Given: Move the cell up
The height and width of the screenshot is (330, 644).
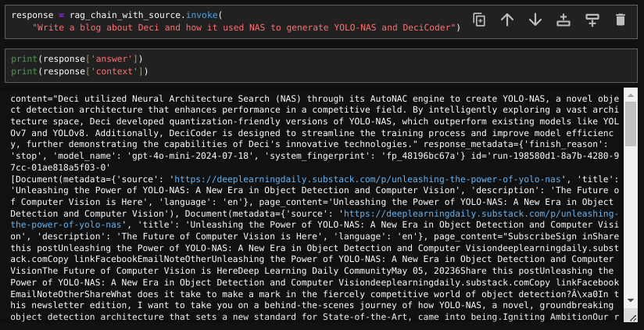Looking at the screenshot, I should (507, 20).
